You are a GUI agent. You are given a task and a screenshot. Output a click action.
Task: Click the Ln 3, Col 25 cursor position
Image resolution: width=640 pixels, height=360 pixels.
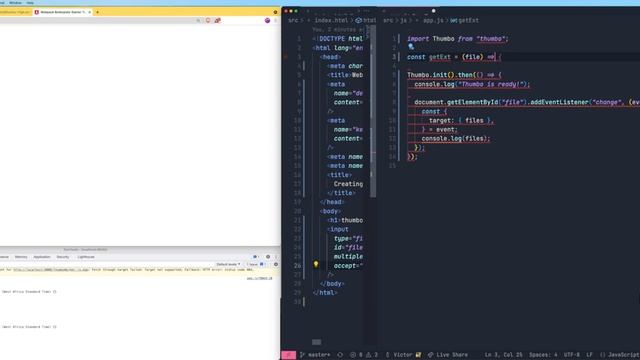click(503, 355)
